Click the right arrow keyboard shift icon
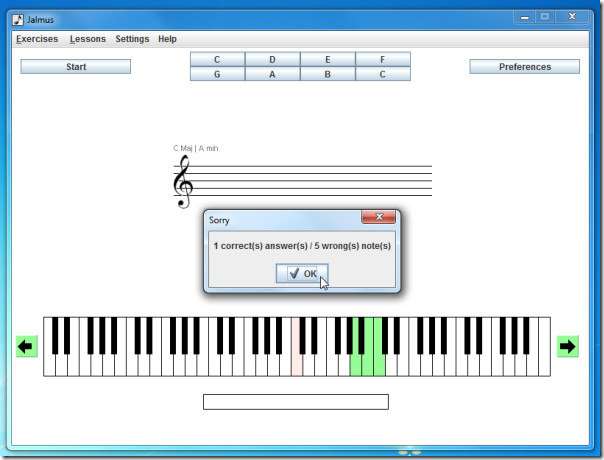 568,346
